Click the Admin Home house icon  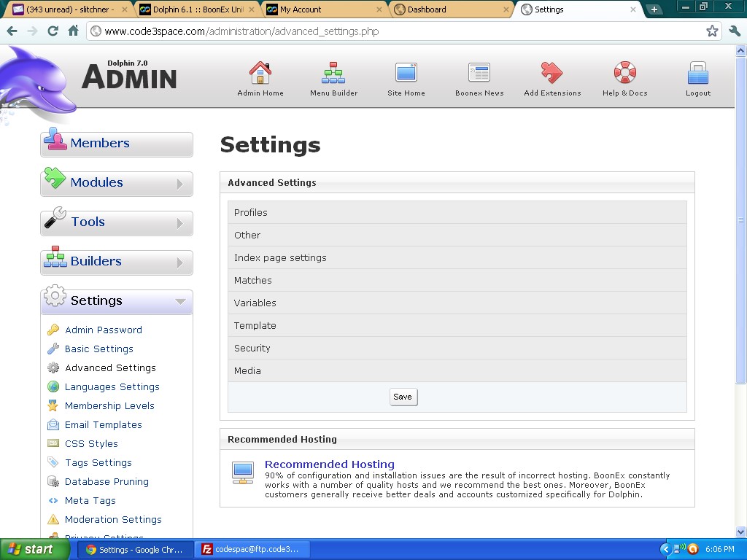pyautogui.click(x=260, y=73)
